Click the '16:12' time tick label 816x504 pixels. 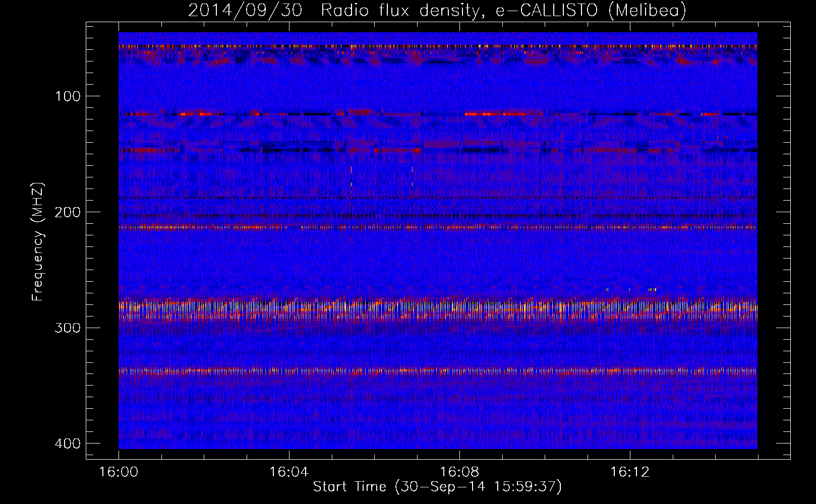point(630,472)
